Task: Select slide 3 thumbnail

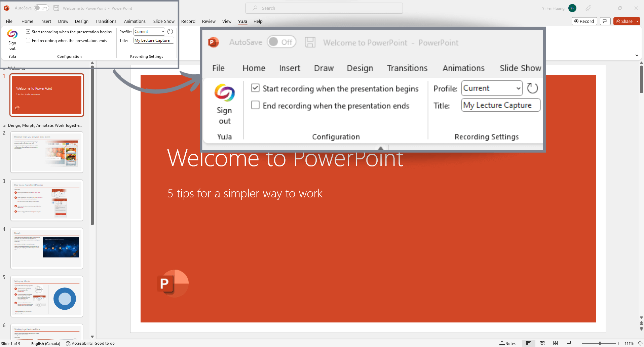Action: click(x=47, y=200)
